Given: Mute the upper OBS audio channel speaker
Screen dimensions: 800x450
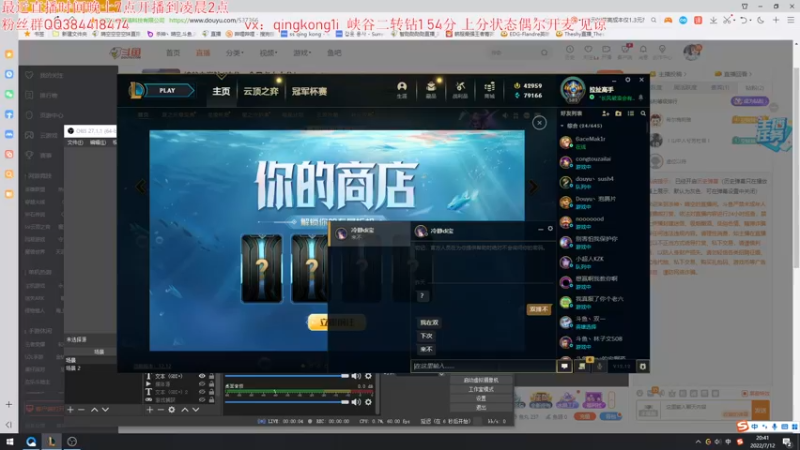Looking at the screenshot, I should (x=356, y=376).
